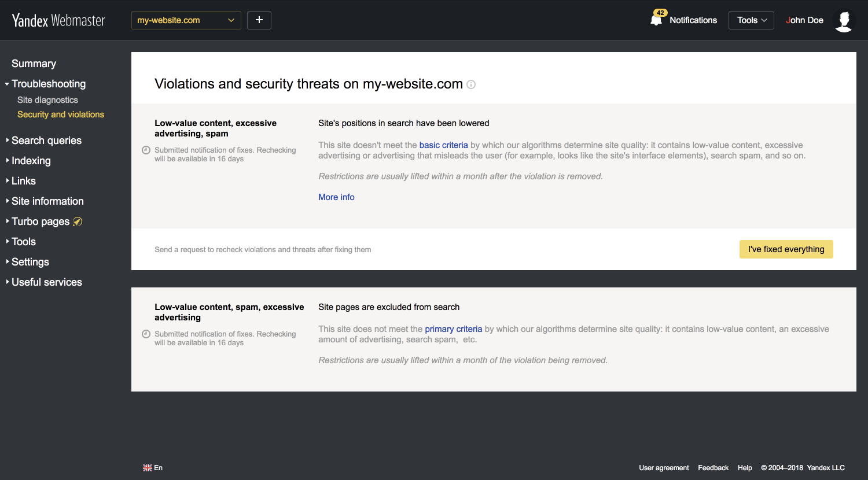Open Site diagnostics
The height and width of the screenshot is (480, 868).
tap(47, 100)
